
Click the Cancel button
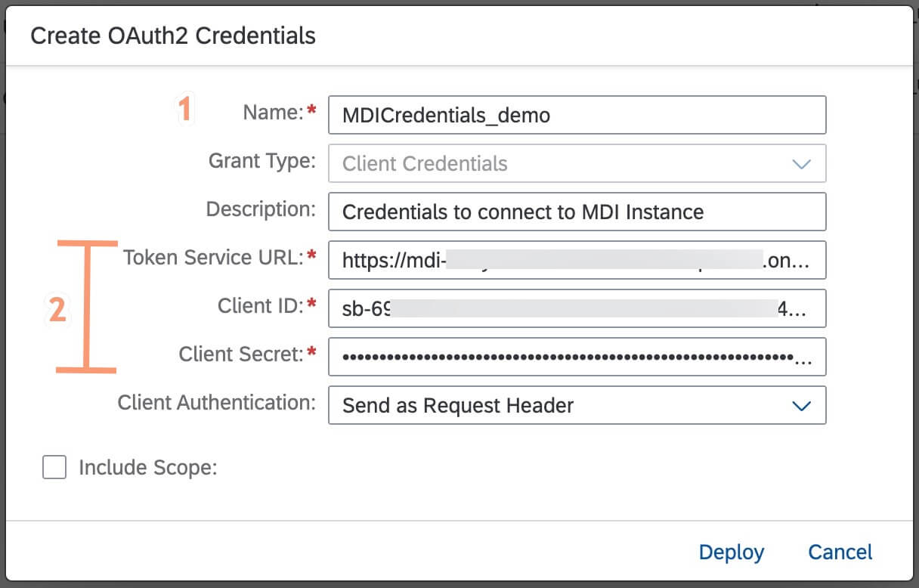coord(839,552)
